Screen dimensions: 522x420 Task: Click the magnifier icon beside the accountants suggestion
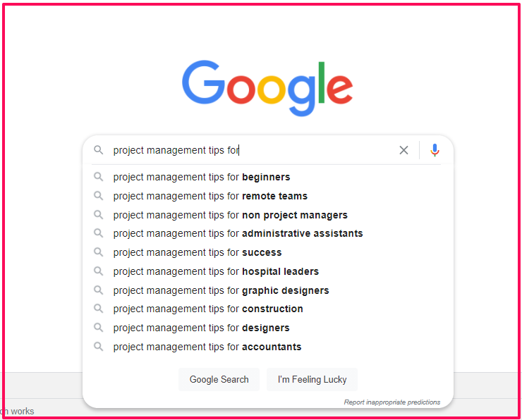pyautogui.click(x=99, y=347)
